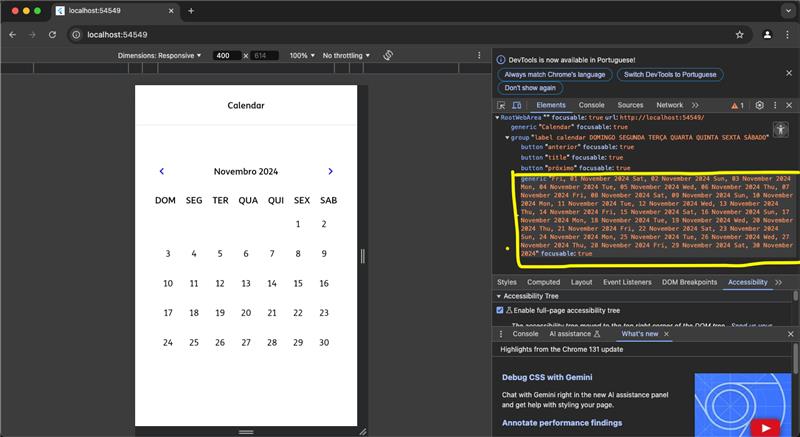This screenshot has height=437, width=800.
Task: Open the 100% zoom dropdown
Action: [301, 55]
